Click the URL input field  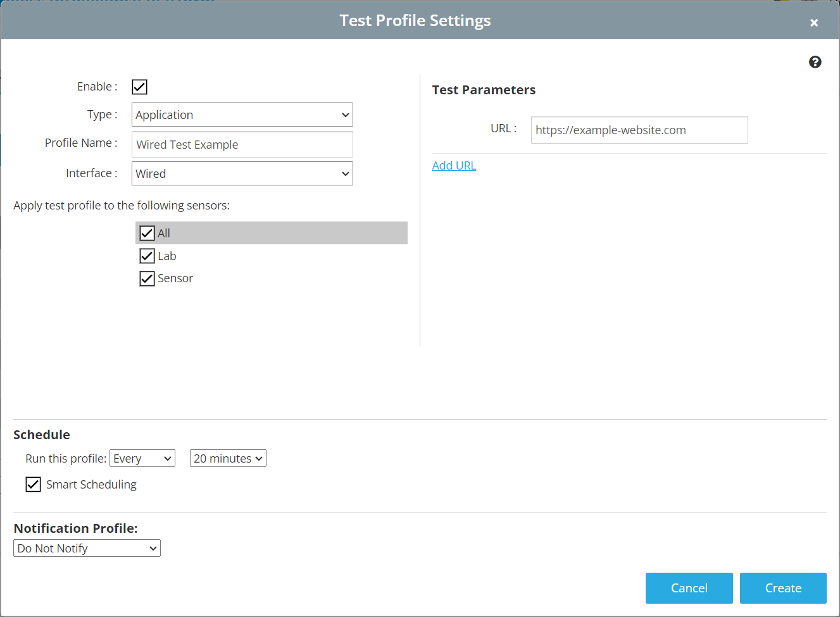pyautogui.click(x=639, y=130)
